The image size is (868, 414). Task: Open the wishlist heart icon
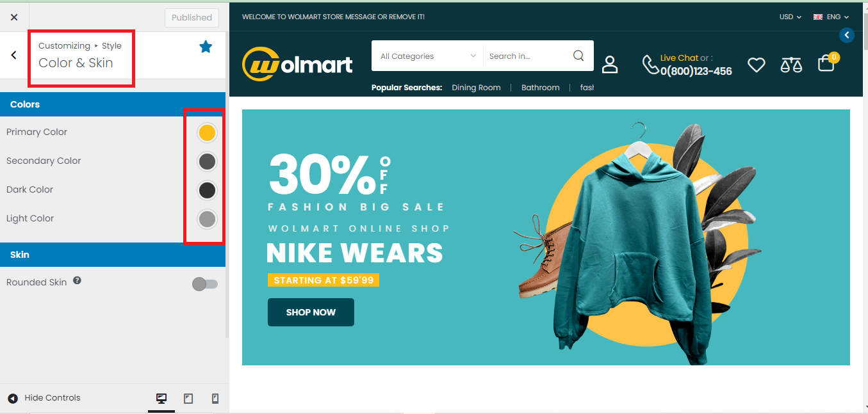[x=757, y=65]
